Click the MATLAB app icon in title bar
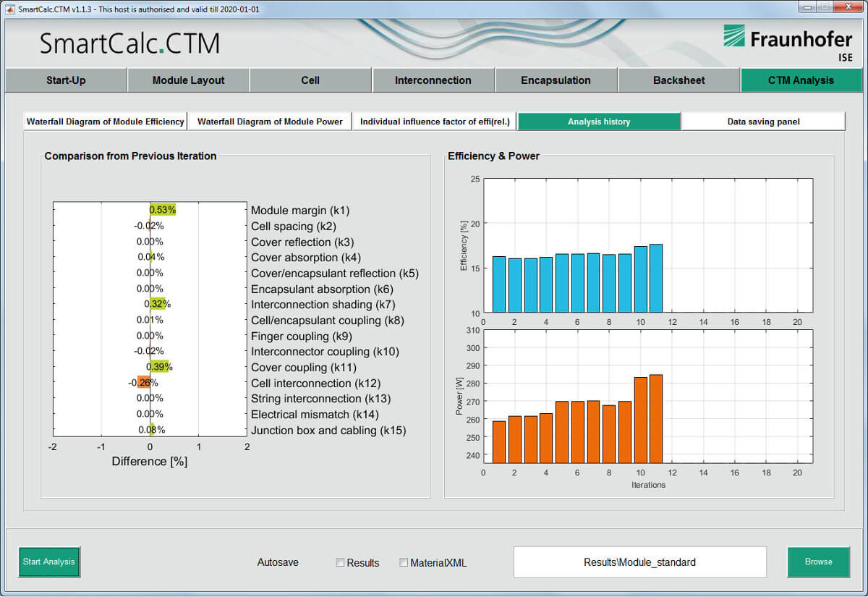The width and height of the screenshot is (868, 597). [x=10, y=9]
